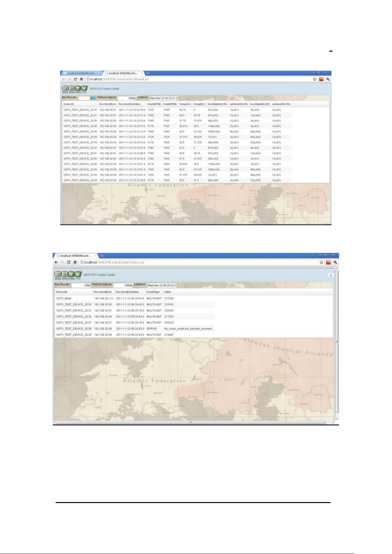Viewport: 392px width, 554px height.
Task: Open a new tab in the lower menu.zul window
Action: pos(102,255)
